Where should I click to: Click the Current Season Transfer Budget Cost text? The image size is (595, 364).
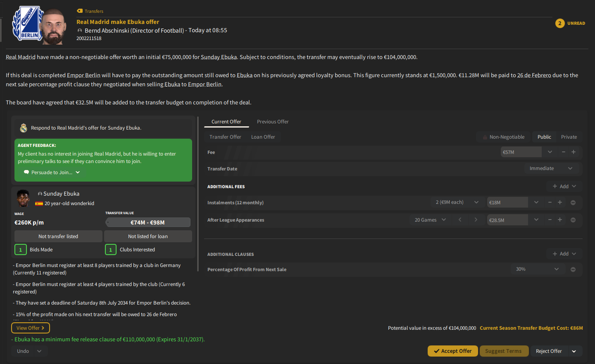pos(531,328)
